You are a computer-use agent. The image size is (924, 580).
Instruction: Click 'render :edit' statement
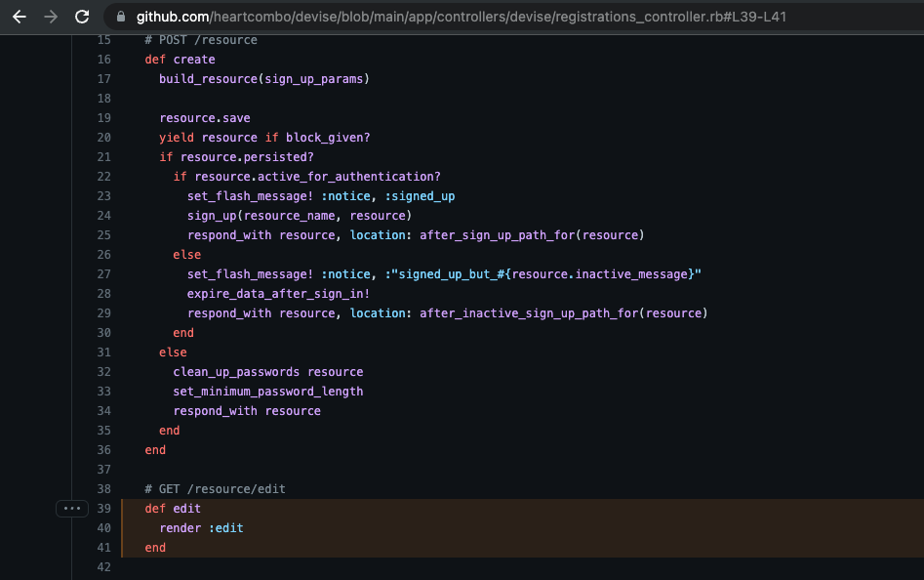(201, 528)
